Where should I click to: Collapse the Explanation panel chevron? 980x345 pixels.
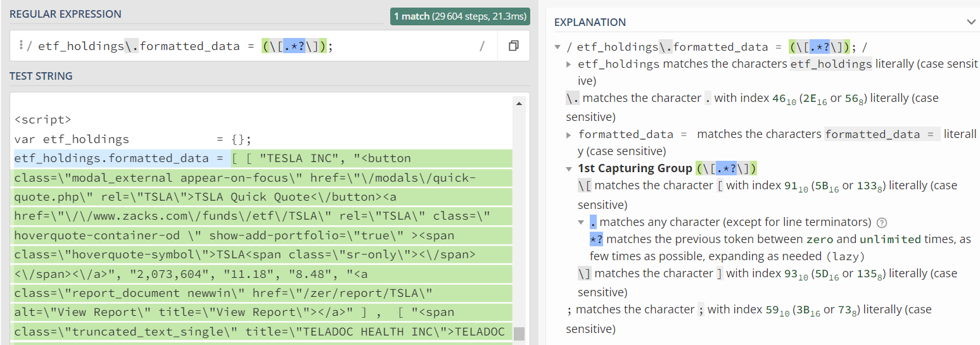click(971, 22)
